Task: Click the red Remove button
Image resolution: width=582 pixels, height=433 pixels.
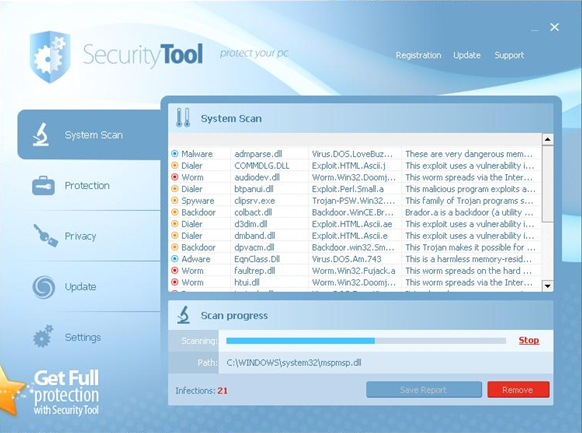Action: [x=518, y=390]
